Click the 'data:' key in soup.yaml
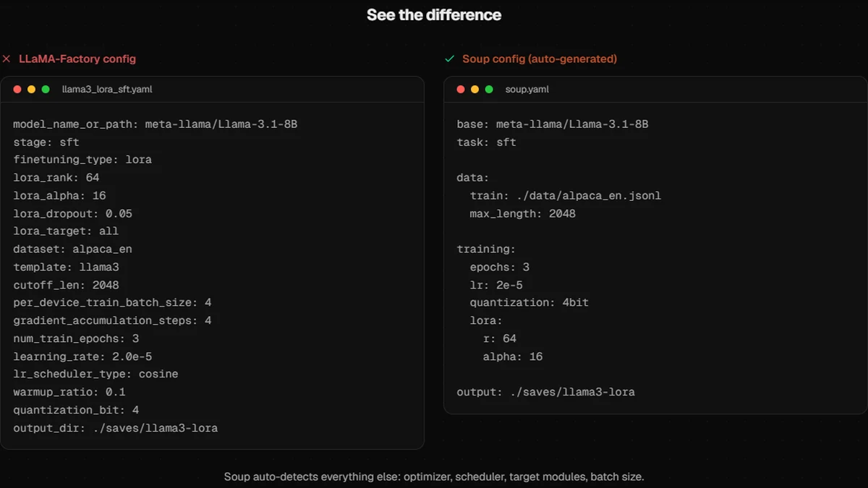 click(x=473, y=178)
